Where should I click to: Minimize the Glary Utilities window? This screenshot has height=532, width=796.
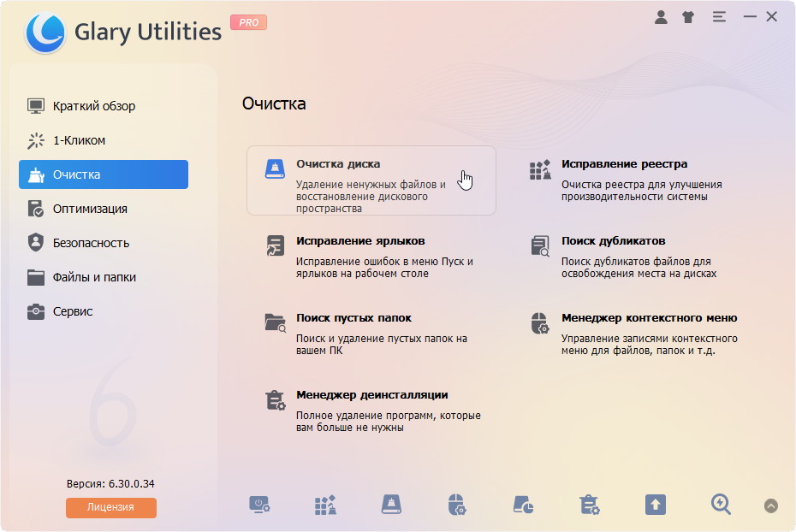click(750, 17)
